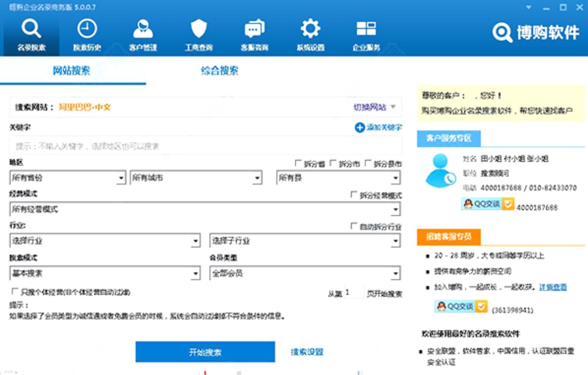Expand the 所有省份 dropdown
This screenshot has width=588, height=375.
[121, 178]
